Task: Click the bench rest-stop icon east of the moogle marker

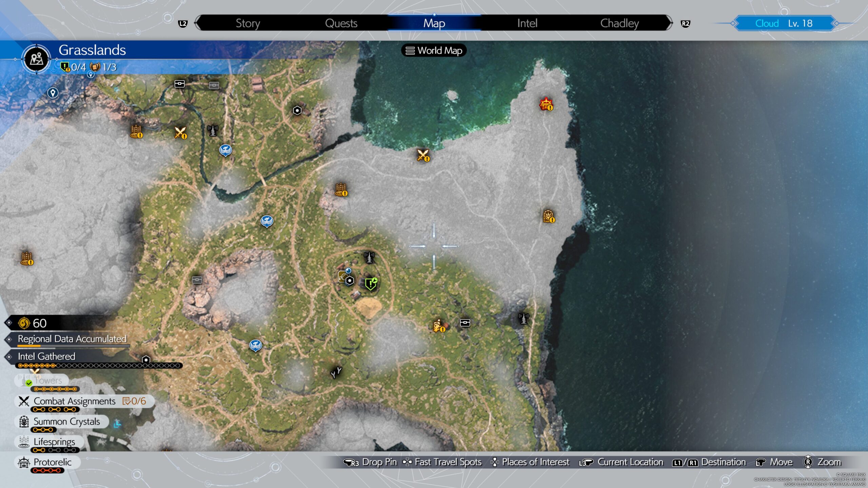Action: click(x=465, y=323)
